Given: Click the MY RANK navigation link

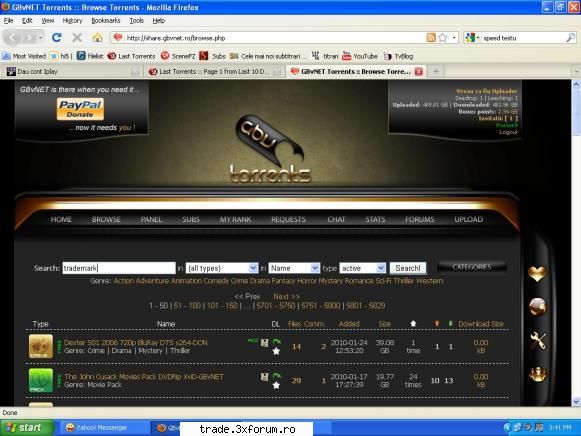Looking at the screenshot, I should pos(235,219).
